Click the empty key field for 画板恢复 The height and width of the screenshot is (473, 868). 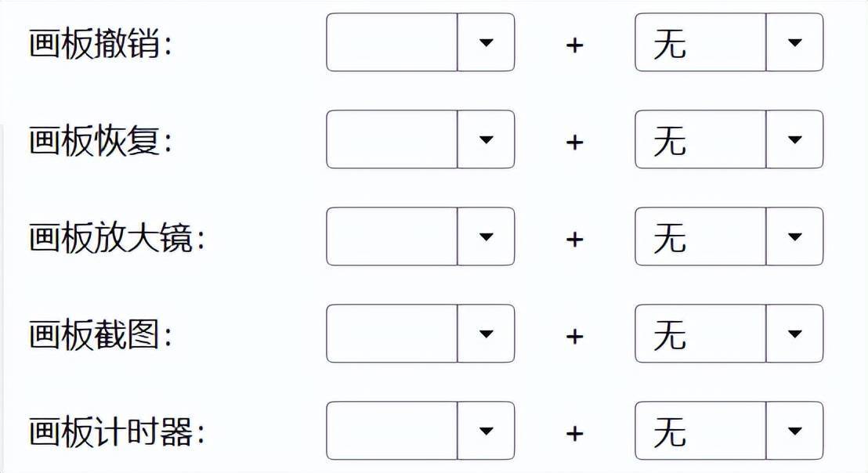pos(392,139)
